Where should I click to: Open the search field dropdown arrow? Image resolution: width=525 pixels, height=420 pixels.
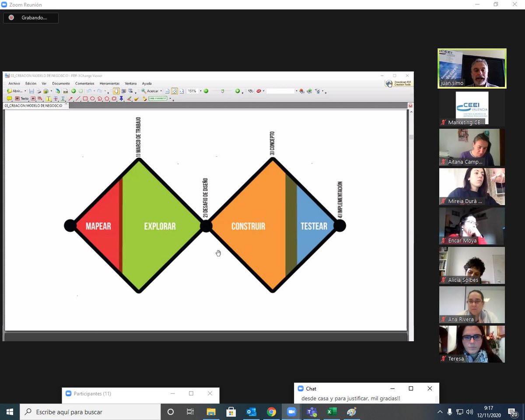click(x=297, y=91)
